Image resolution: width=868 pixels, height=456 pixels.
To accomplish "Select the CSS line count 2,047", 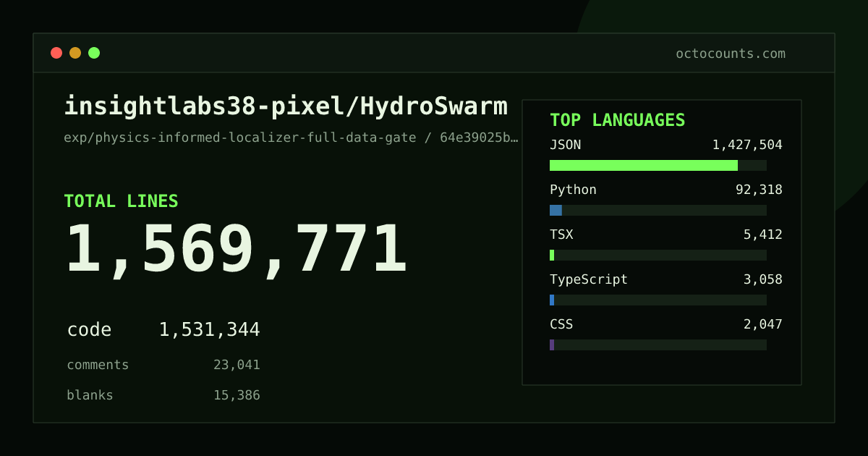I will pos(763,324).
